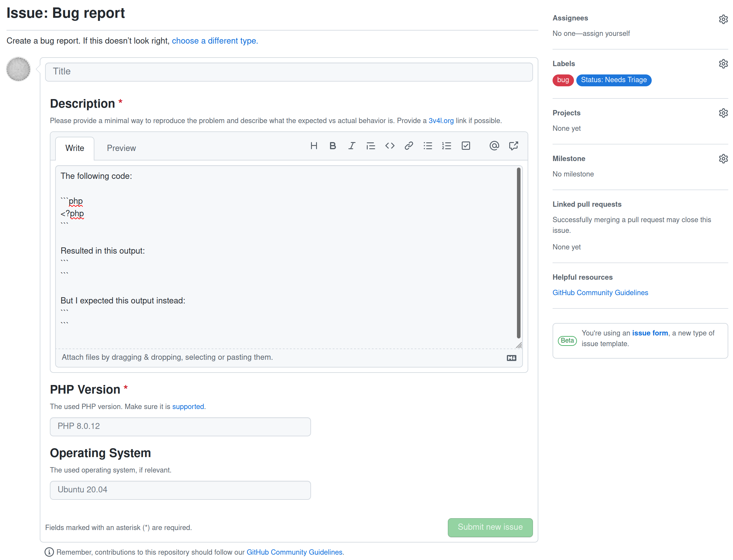Image resolution: width=733 pixels, height=560 pixels.
Task: Insert a quote block from the toolbar
Action: click(370, 146)
